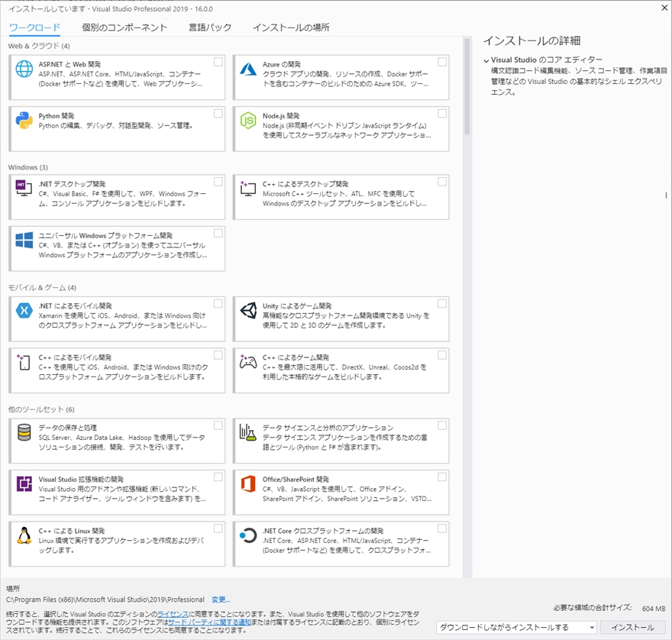Click the install path C:\Program Files text
Viewport: 672px width, 640px height.
point(105,600)
